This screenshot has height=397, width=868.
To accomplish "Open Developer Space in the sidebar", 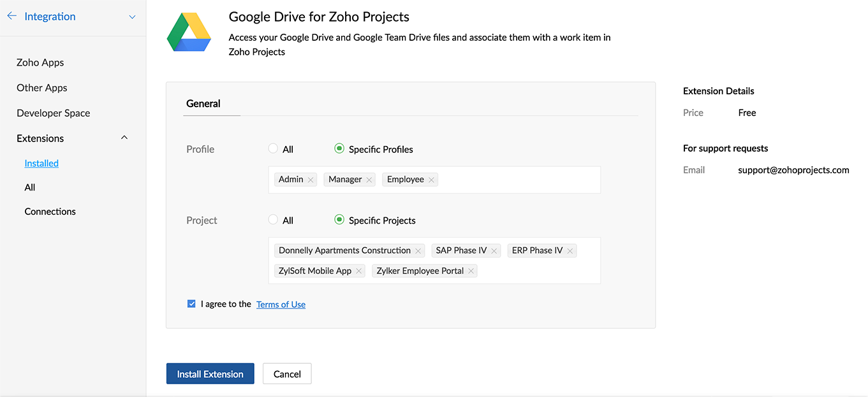I will click(x=54, y=113).
